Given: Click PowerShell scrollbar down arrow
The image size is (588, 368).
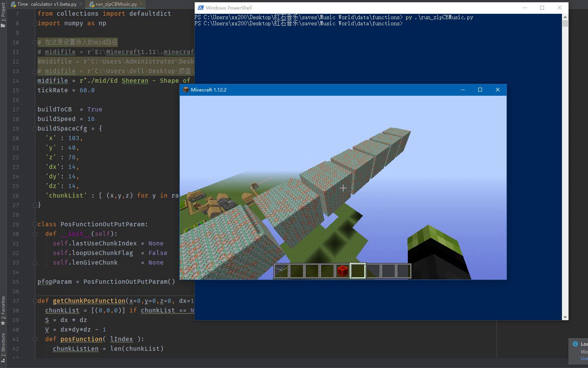Looking at the screenshot, I should tap(565, 317).
